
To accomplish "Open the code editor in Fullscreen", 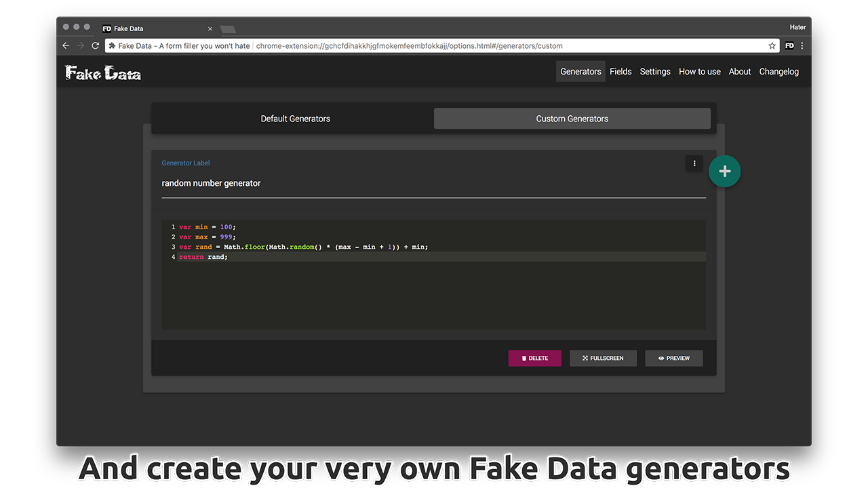I will tap(603, 358).
